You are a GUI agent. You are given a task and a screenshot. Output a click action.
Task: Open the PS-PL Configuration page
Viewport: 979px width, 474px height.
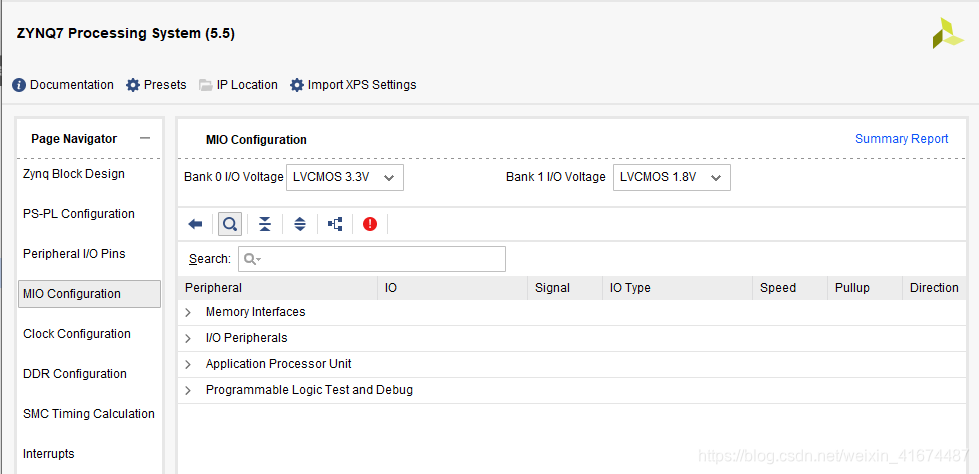click(79, 214)
